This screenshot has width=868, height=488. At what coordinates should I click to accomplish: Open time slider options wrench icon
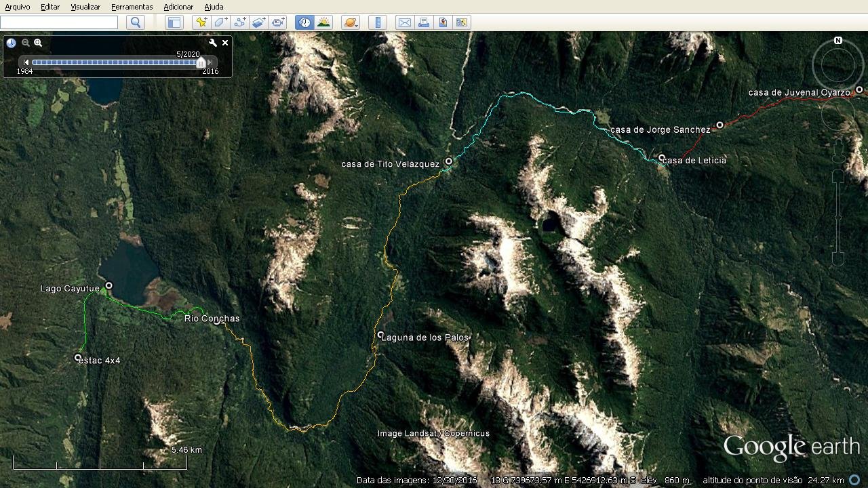pyautogui.click(x=212, y=43)
